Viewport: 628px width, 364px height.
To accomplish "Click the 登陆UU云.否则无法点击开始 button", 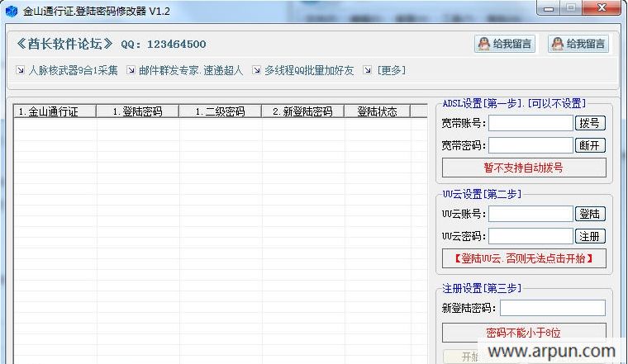I will pos(524,258).
